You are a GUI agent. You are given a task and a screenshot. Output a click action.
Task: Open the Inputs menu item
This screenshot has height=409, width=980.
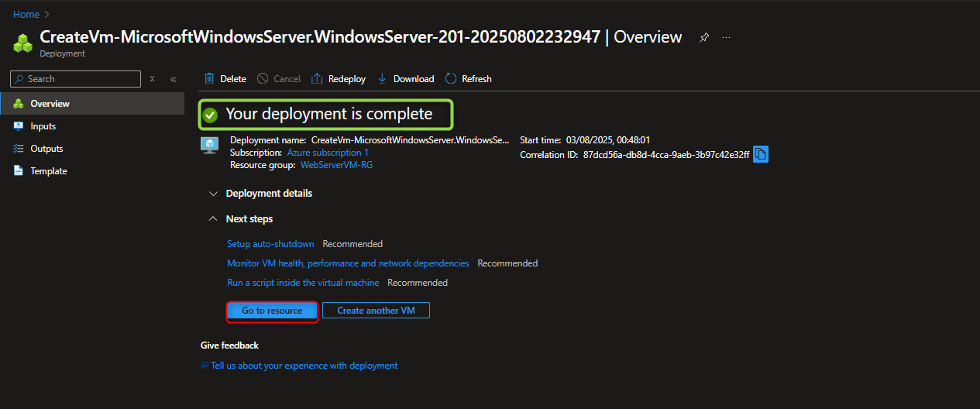[x=92, y=126]
